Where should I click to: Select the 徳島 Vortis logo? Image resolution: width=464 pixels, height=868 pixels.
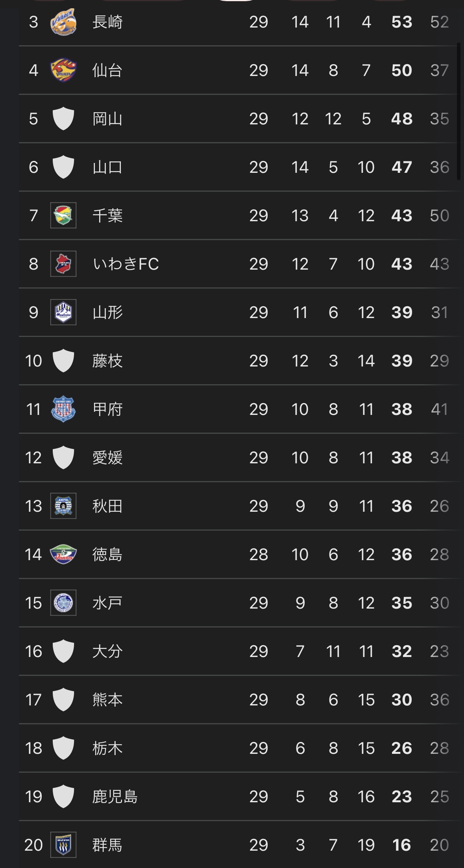[63, 554]
